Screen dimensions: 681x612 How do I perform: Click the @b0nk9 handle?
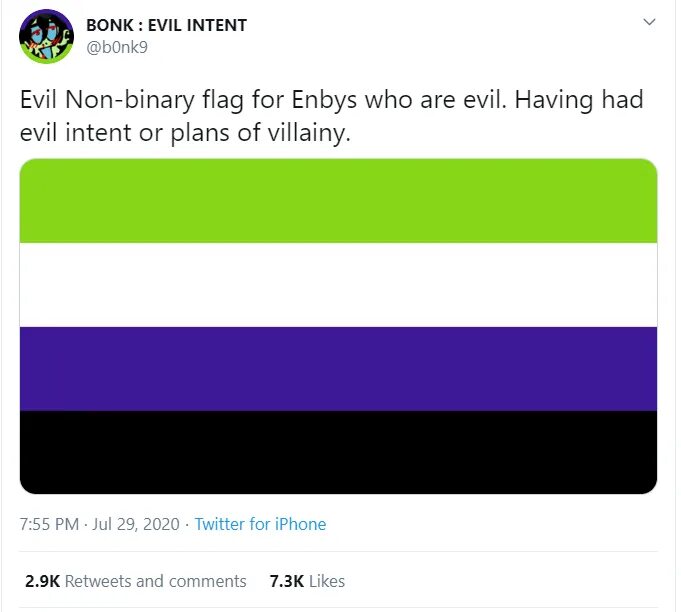coord(117,46)
